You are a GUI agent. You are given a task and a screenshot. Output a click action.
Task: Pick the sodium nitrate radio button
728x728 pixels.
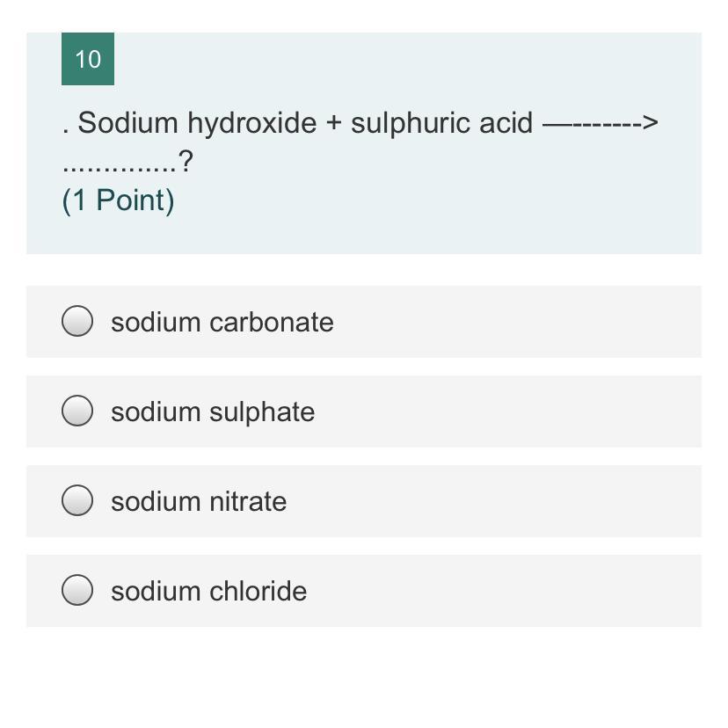click(x=77, y=501)
